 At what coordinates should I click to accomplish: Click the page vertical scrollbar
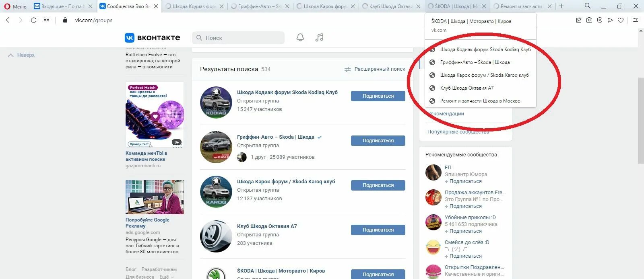tap(641, 121)
